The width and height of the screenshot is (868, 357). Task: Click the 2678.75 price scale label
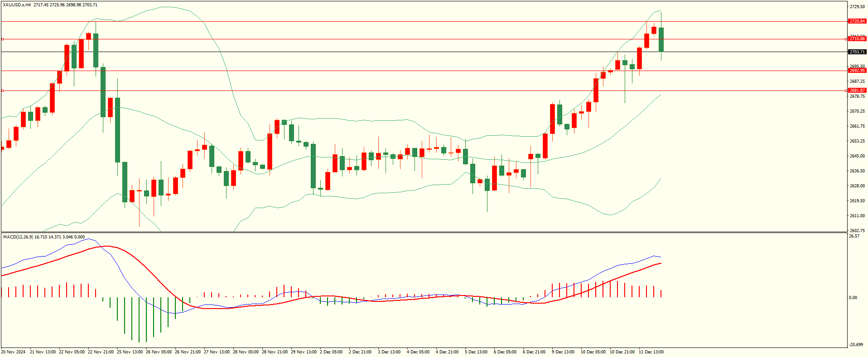pyautogui.click(x=857, y=96)
